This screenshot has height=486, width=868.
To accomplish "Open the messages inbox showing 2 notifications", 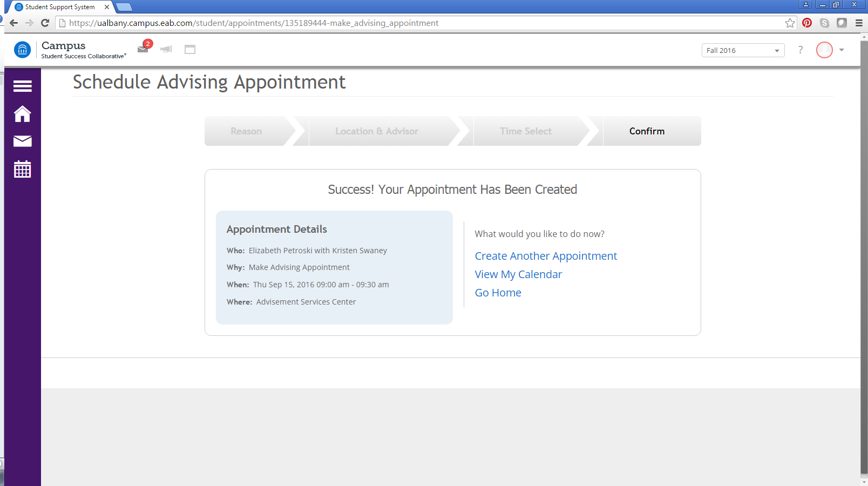I will click(x=143, y=49).
